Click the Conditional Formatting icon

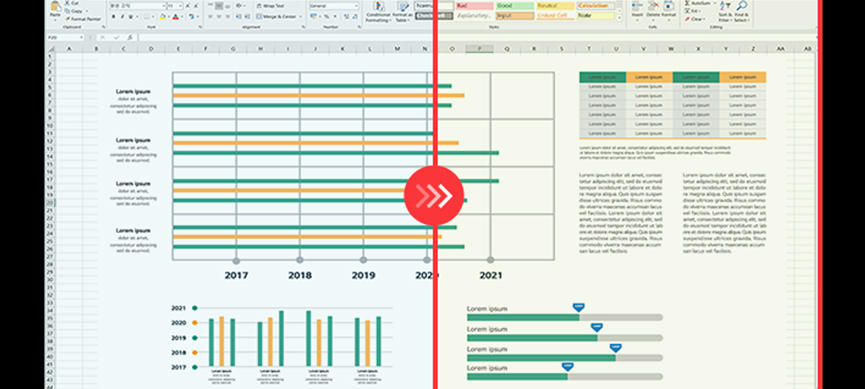tap(378, 7)
